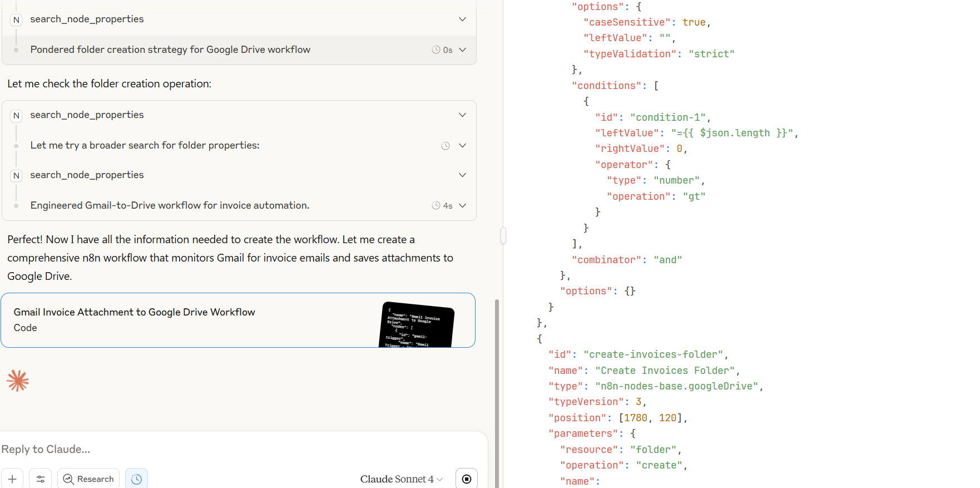Click the code line "operation": "create"
The height and width of the screenshot is (488, 980).
[623, 465]
